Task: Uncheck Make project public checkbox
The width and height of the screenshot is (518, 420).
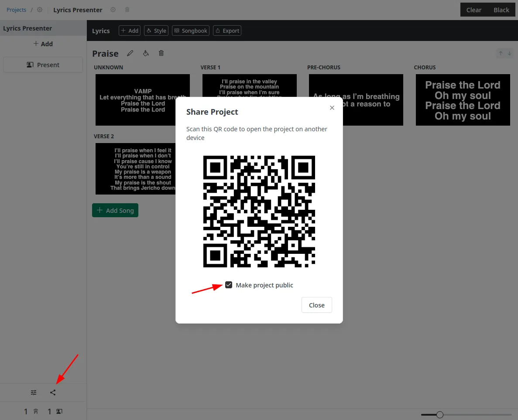Action: [x=229, y=285]
